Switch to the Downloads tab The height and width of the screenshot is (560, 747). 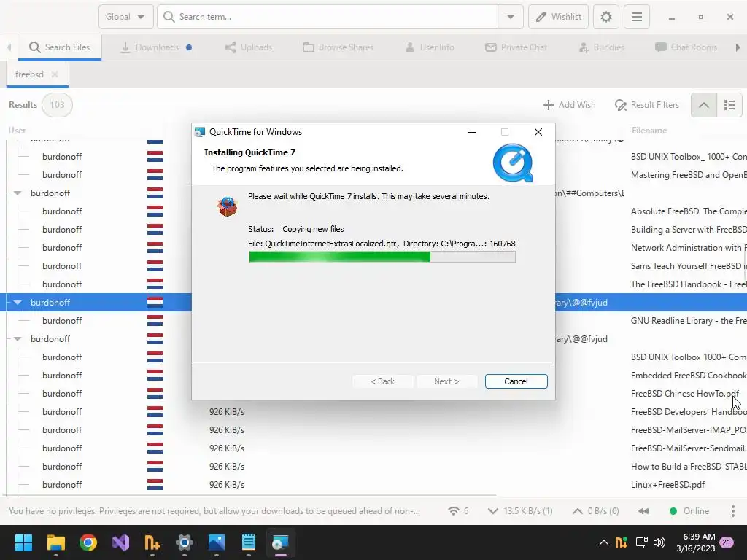156,47
